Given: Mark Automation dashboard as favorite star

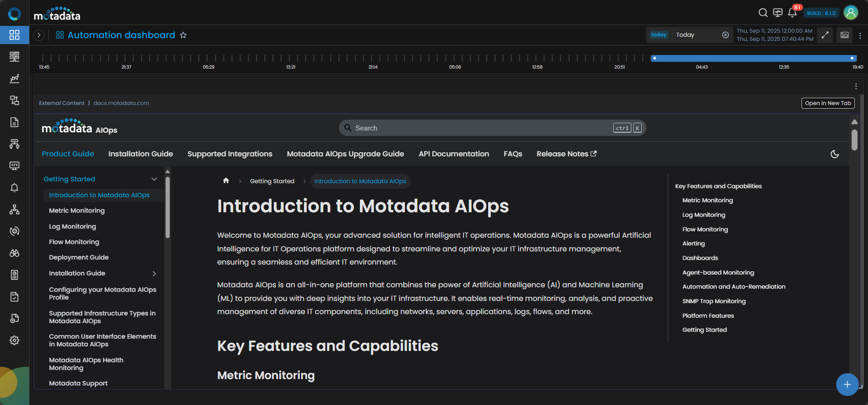Looking at the screenshot, I should point(183,35).
